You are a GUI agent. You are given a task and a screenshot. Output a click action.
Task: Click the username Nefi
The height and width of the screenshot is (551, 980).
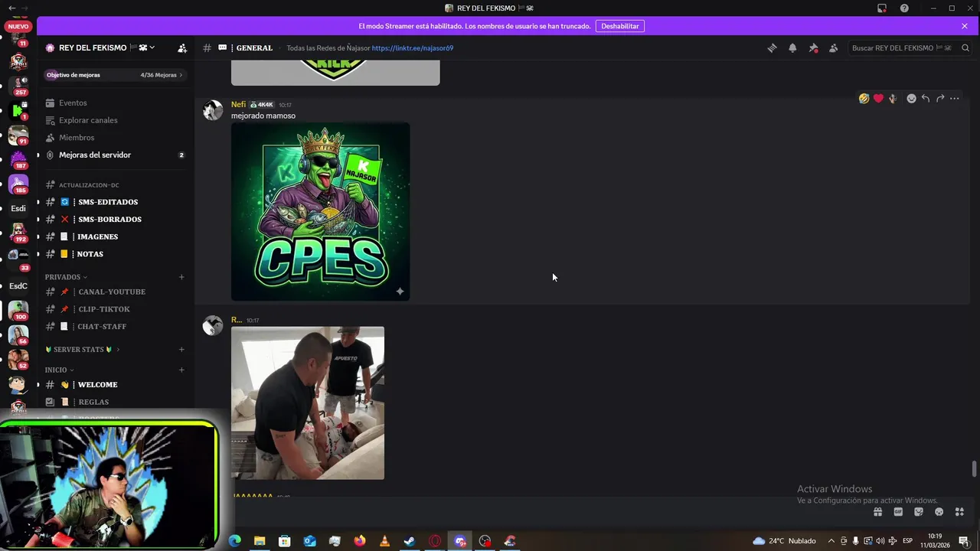(x=238, y=104)
